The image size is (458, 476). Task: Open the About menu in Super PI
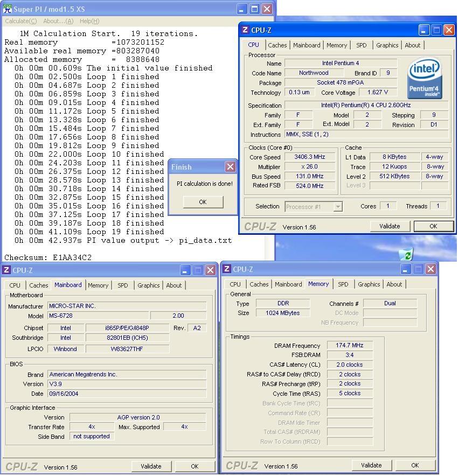point(58,21)
